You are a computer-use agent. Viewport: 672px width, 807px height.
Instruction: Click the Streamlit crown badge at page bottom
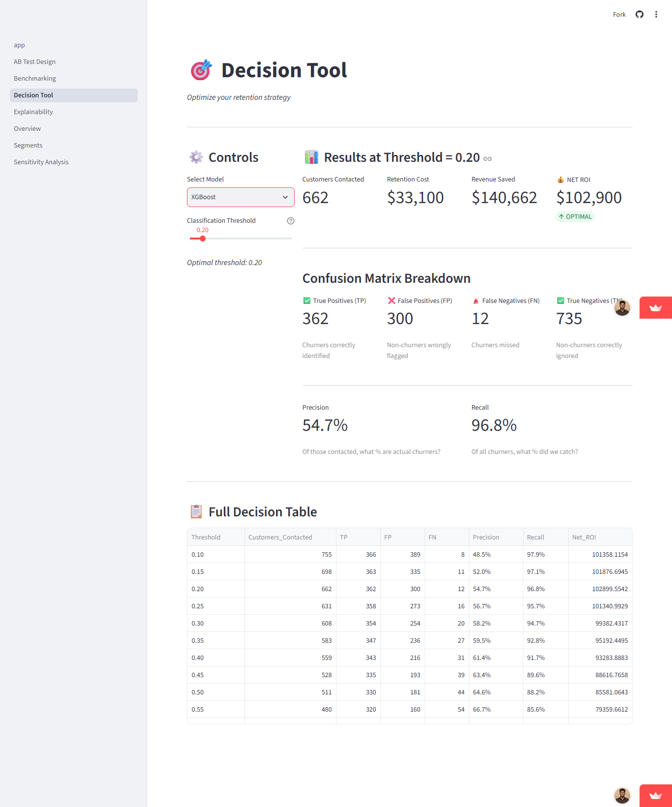656,796
